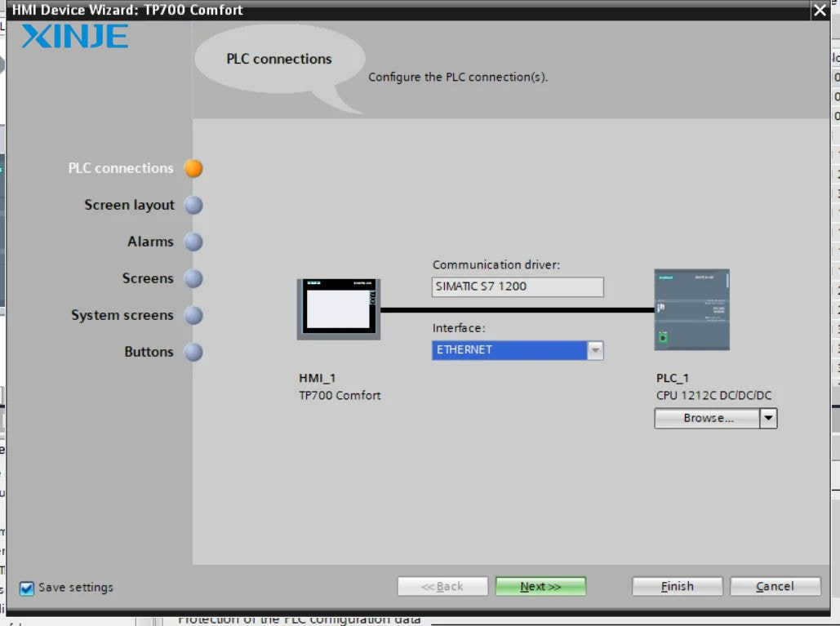Click Browse... to choose a PLC
The width and height of the screenshot is (840, 626).
[x=707, y=418]
